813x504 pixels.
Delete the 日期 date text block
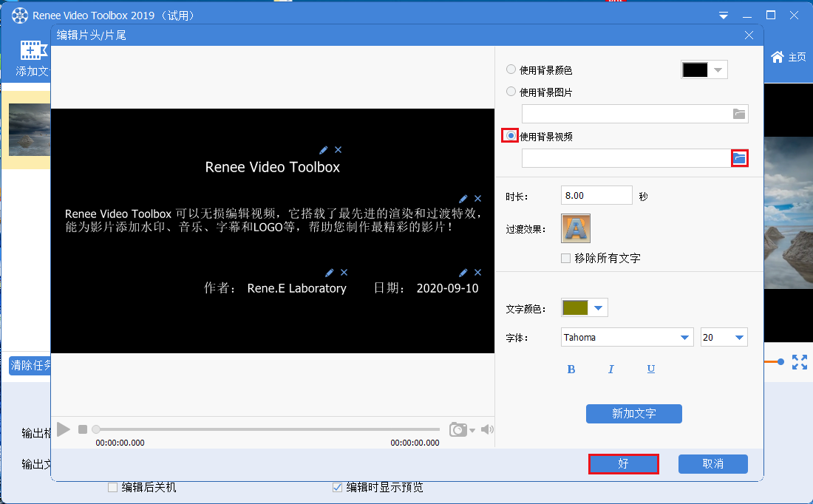pos(478,273)
